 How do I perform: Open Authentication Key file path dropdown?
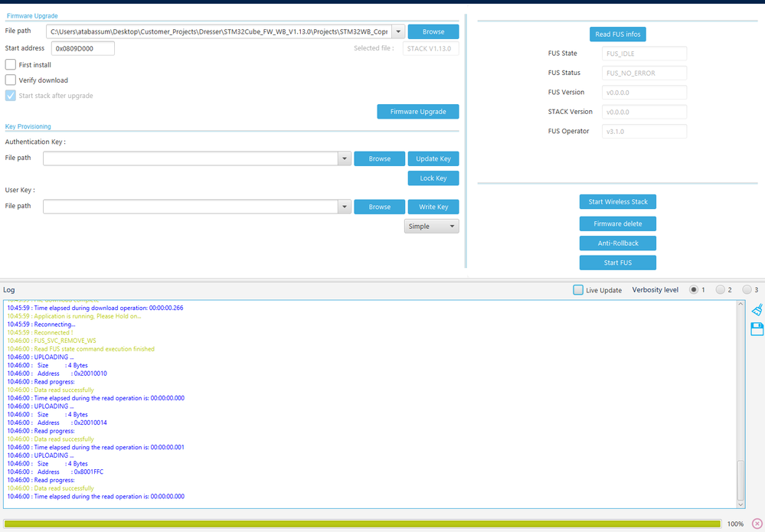click(345, 158)
